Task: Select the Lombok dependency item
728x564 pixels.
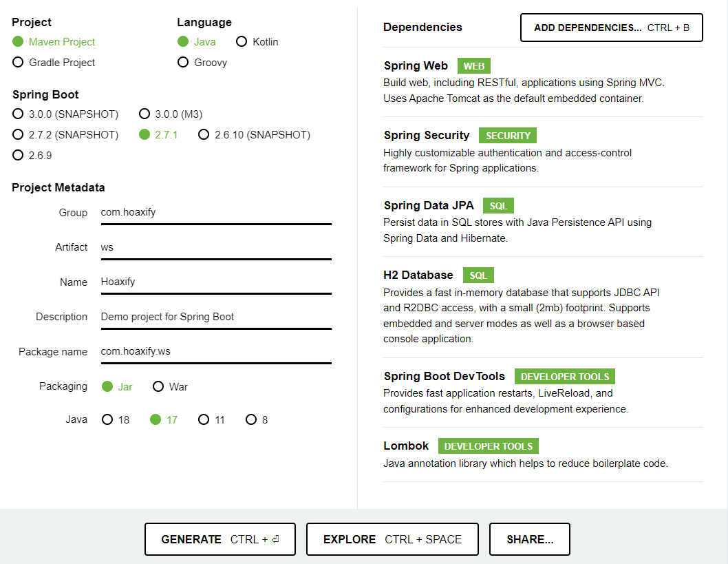Action: point(406,446)
